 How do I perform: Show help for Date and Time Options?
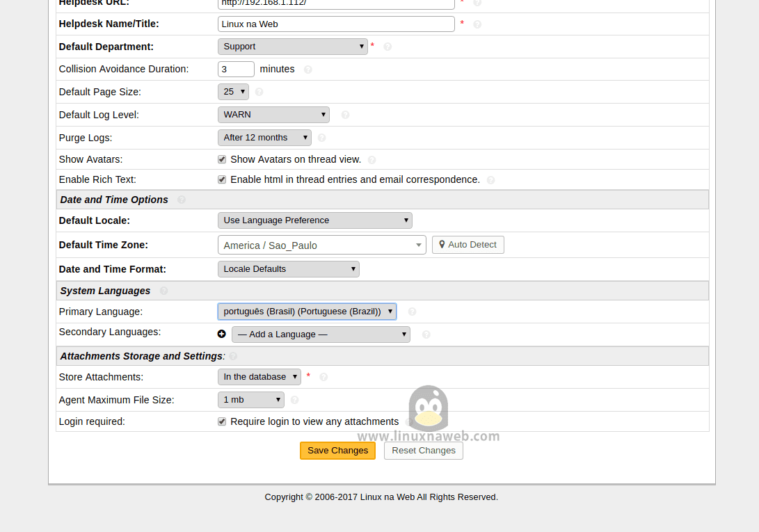(182, 200)
